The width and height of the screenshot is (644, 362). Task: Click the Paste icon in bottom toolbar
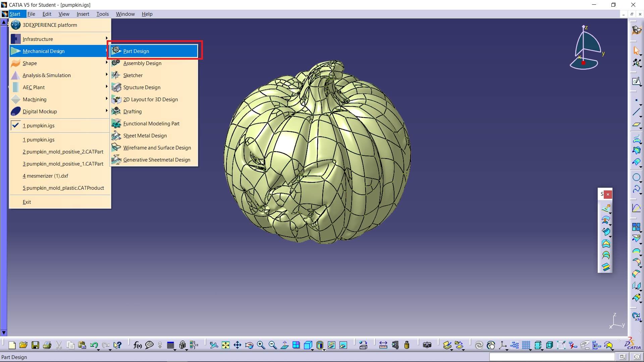[82, 345]
